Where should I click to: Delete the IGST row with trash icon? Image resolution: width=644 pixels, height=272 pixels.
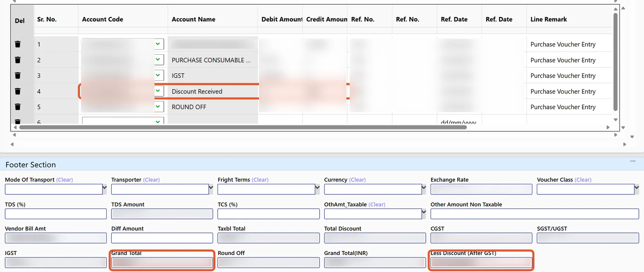click(x=17, y=75)
